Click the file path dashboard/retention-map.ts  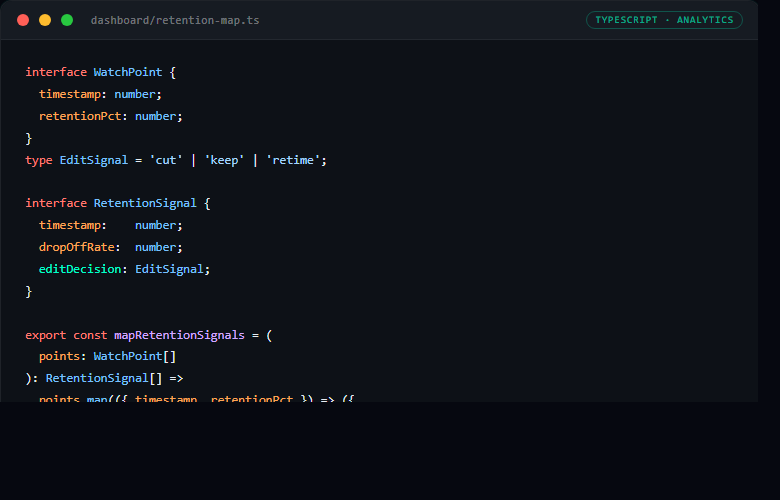coord(175,20)
